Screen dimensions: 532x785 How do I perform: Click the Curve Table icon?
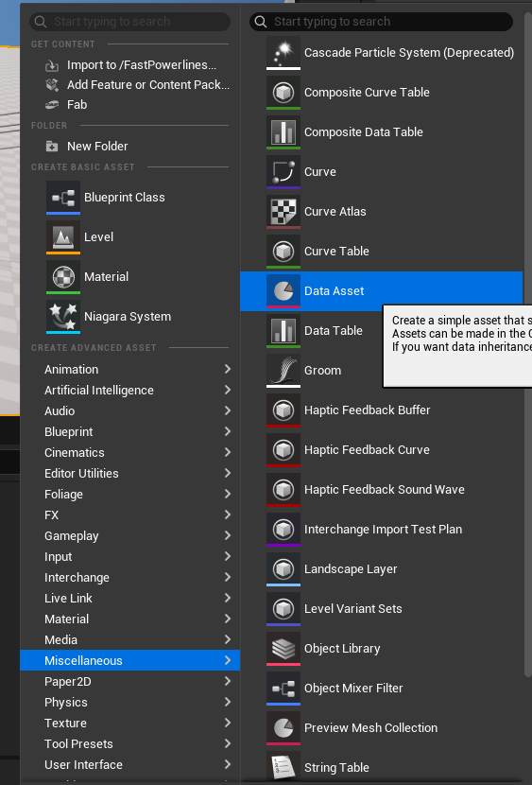[283, 252]
